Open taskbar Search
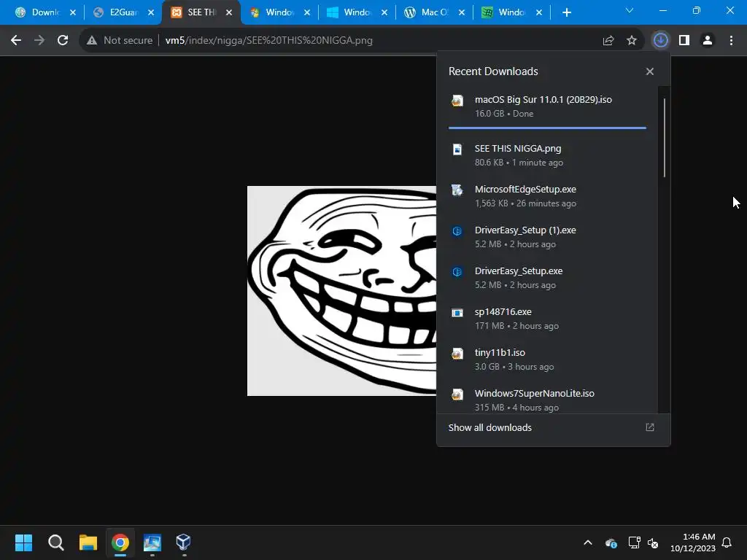Image resolution: width=747 pixels, height=560 pixels. coord(55,542)
